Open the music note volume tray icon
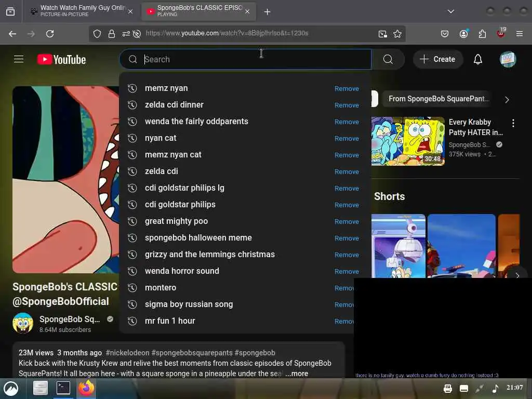The height and width of the screenshot is (399, 532). 495,389
